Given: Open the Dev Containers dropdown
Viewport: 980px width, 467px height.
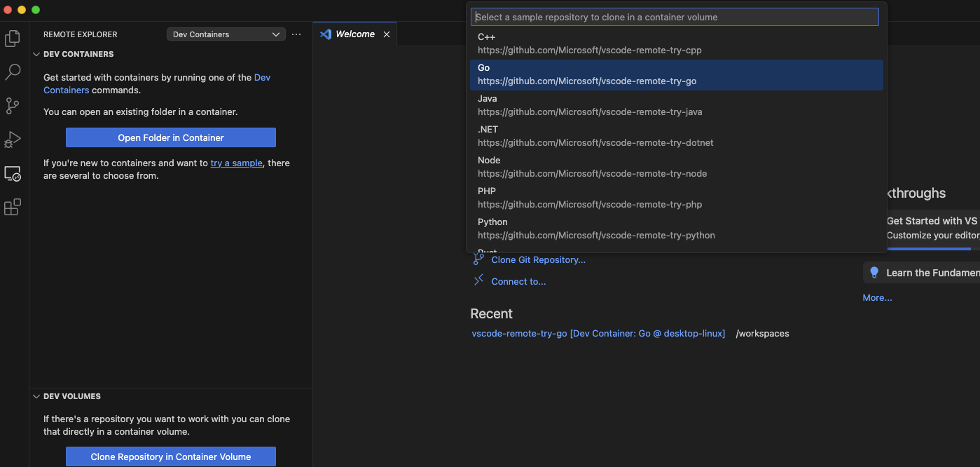Looking at the screenshot, I should [226, 34].
